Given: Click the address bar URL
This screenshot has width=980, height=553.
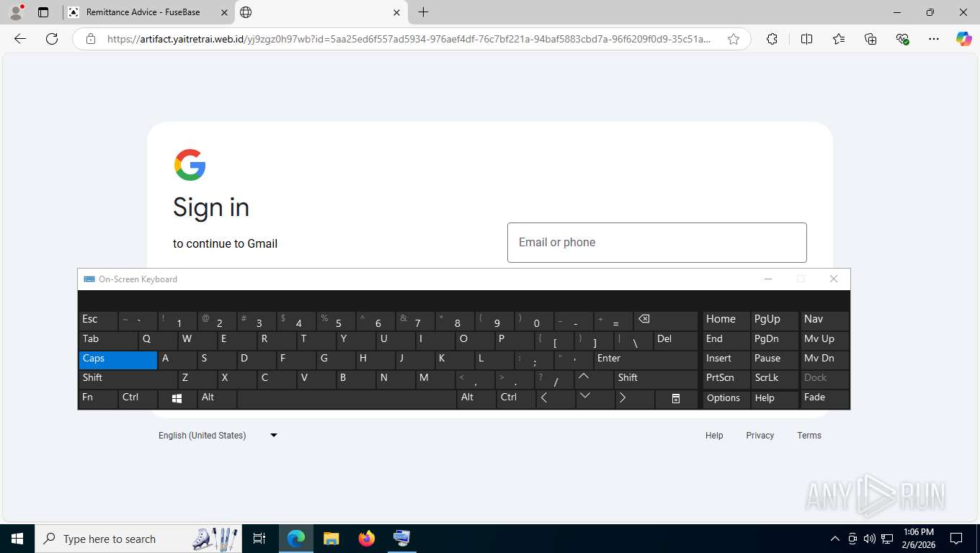Looking at the screenshot, I should coord(409,39).
